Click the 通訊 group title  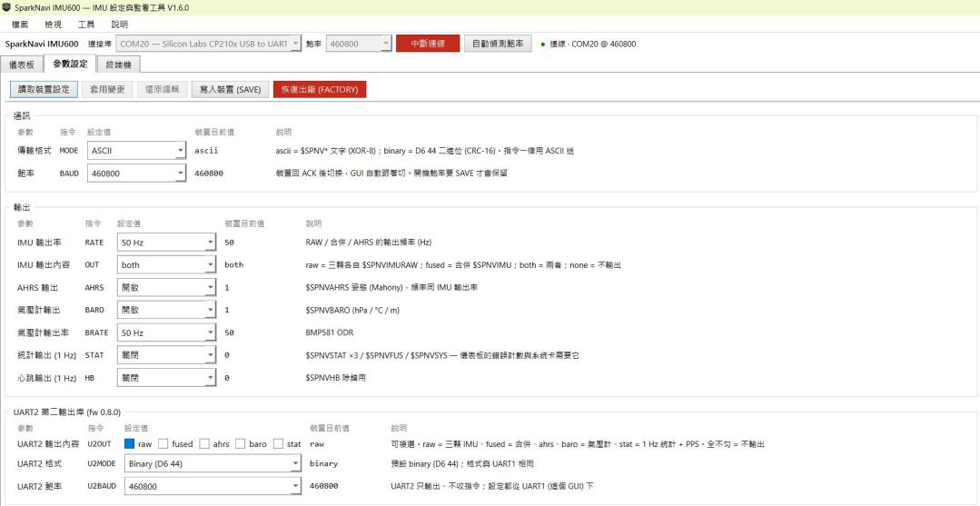point(22,115)
